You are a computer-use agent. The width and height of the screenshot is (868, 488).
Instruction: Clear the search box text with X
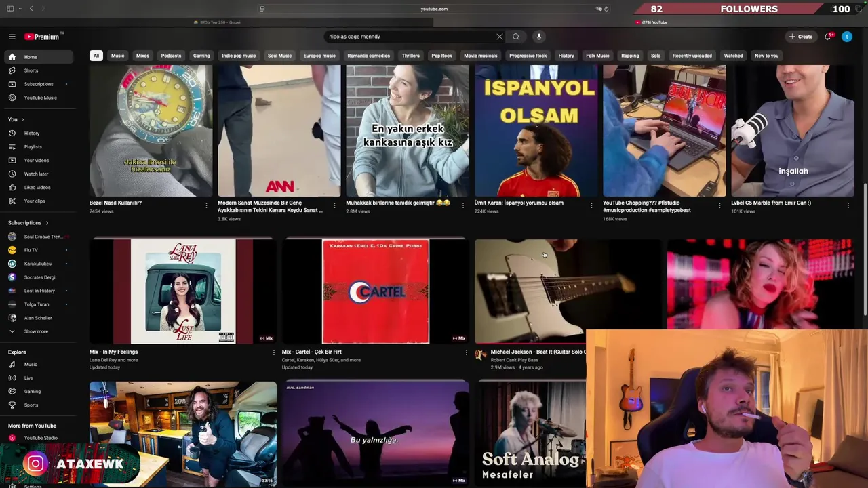[500, 37]
